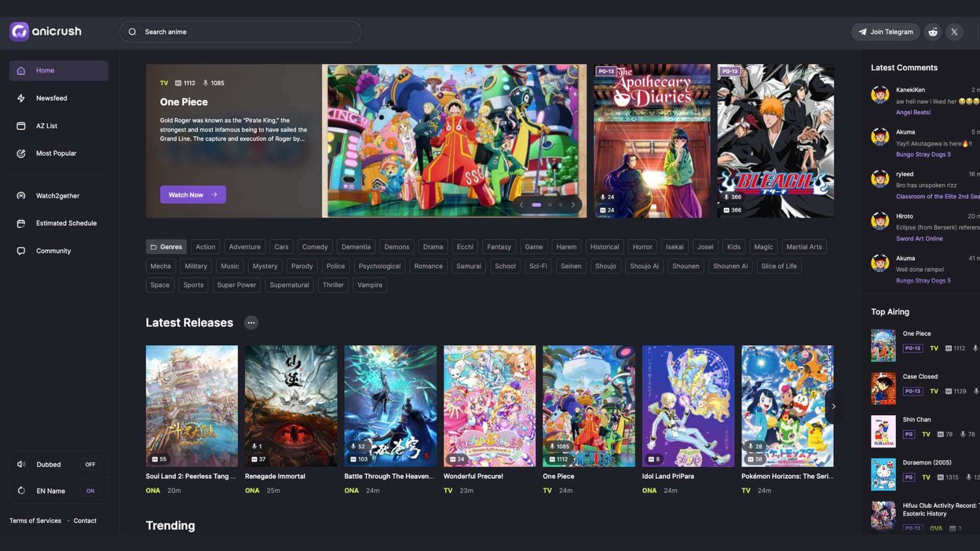The image size is (980, 551).
Task: Click the Latest Releases more options icon
Action: pos(251,323)
